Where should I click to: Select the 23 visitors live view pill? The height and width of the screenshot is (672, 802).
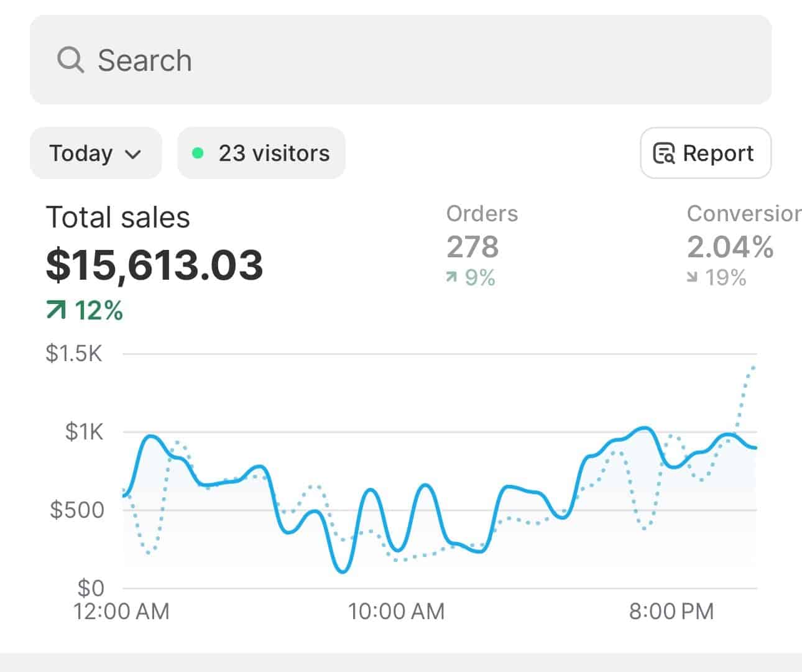tap(261, 153)
